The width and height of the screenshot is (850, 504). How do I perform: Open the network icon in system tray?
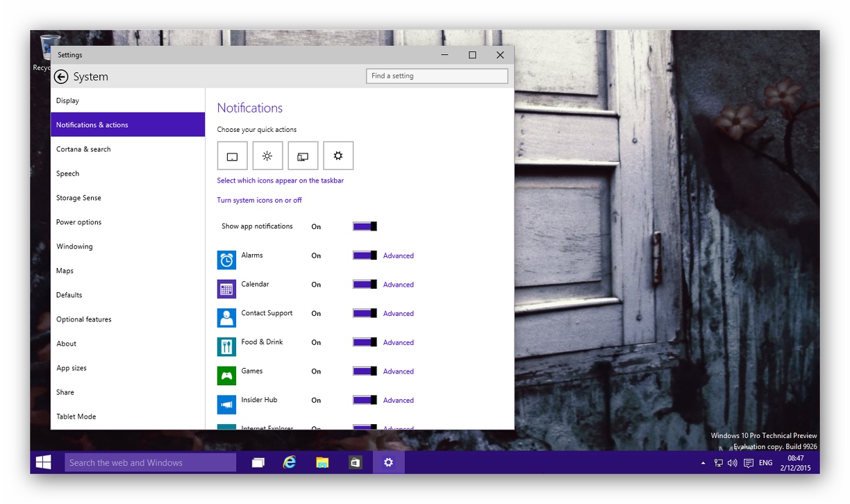[x=718, y=463]
